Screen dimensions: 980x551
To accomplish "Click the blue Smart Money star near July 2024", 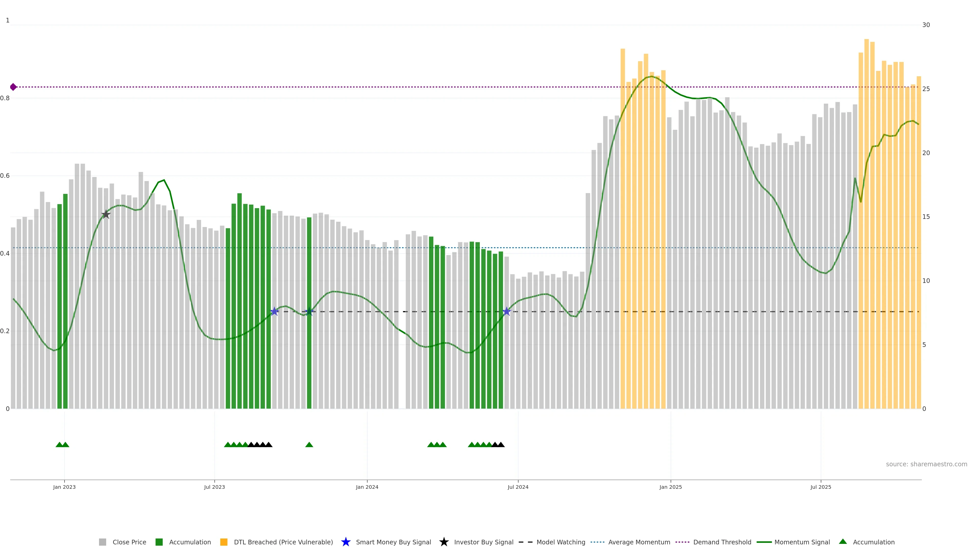I will pyautogui.click(x=506, y=311).
